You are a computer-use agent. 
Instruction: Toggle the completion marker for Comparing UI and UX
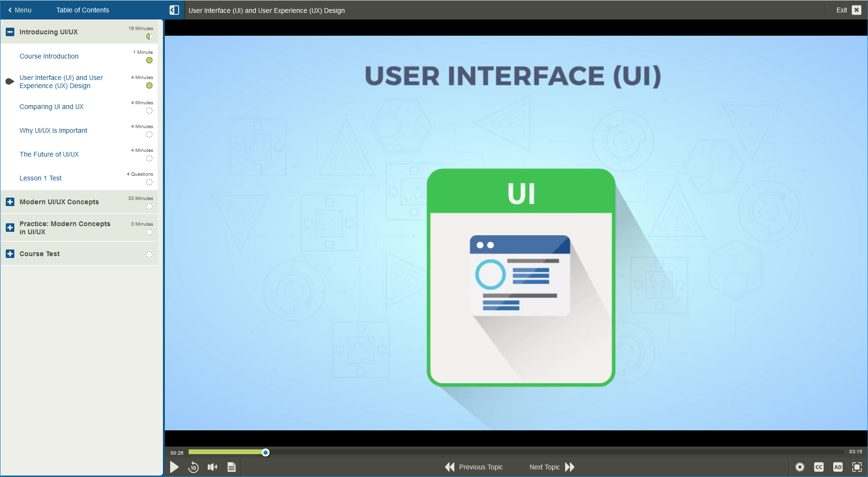[x=149, y=110]
